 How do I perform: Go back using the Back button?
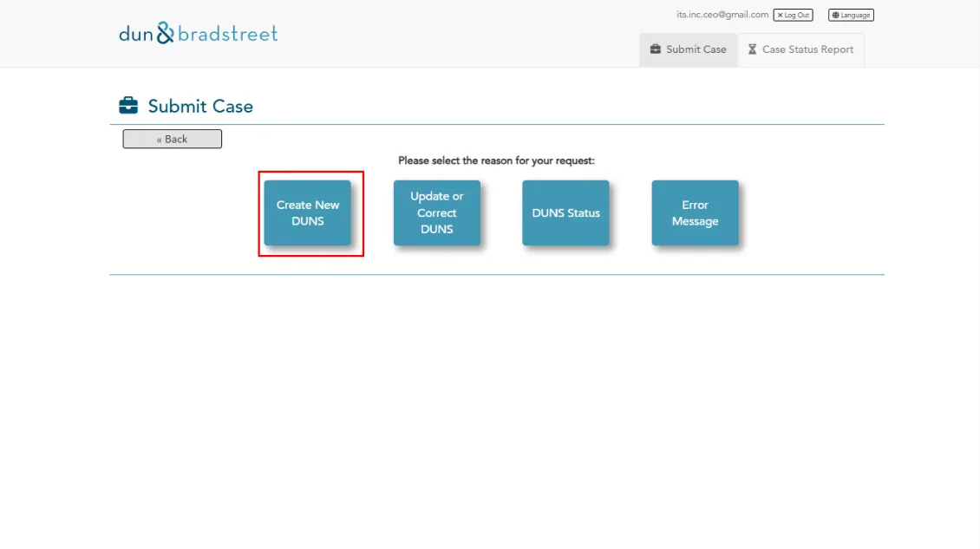(172, 139)
